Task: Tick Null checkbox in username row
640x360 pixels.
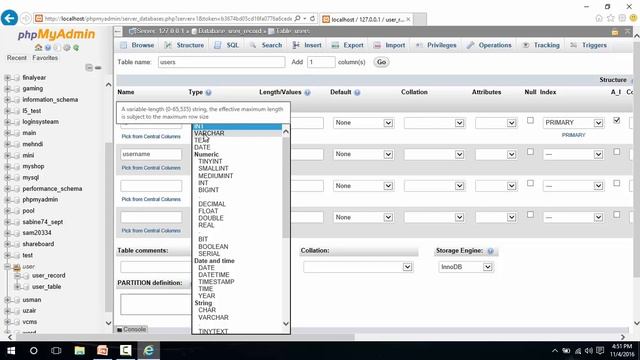Action: click(530, 152)
